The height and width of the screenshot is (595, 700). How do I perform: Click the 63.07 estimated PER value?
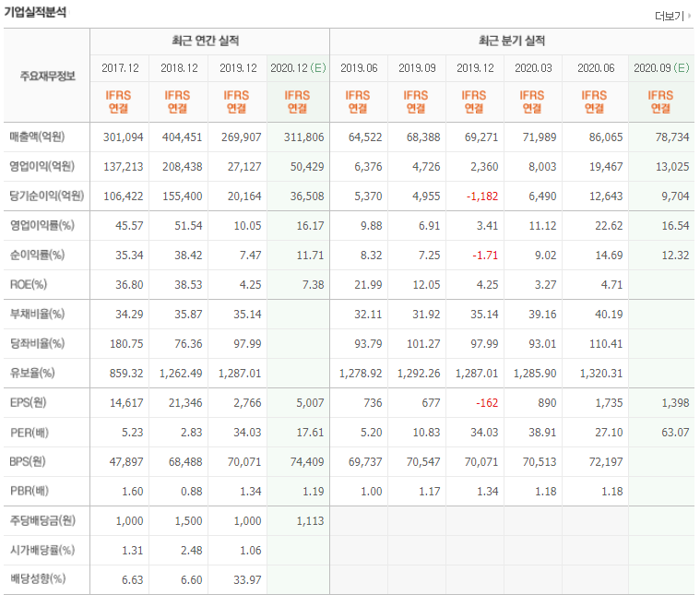click(x=675, y=433)
